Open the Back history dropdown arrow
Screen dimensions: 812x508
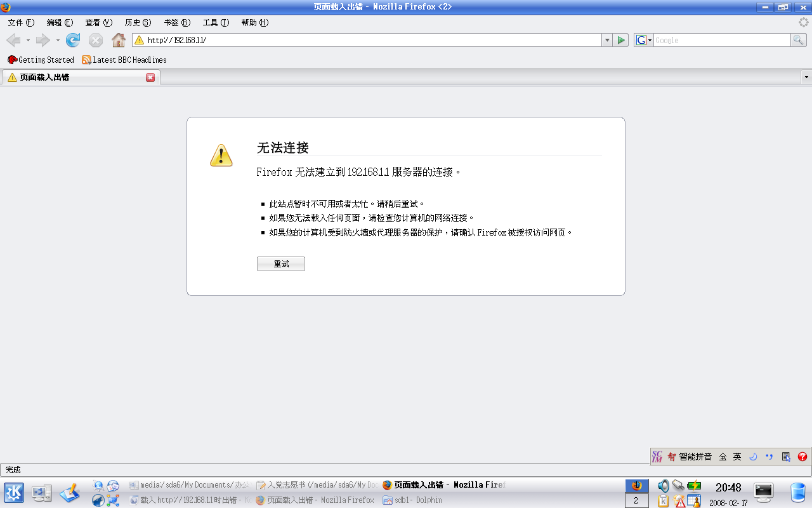pos(28,41)
